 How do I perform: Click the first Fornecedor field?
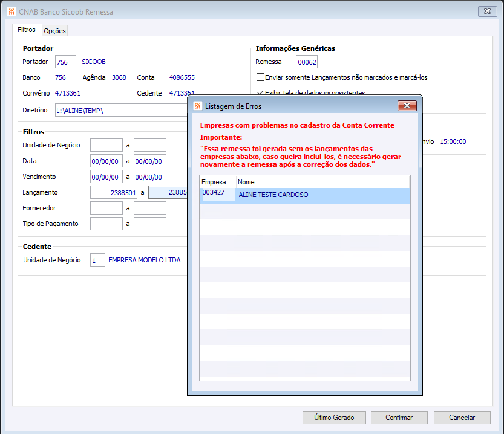pos(106,208)
